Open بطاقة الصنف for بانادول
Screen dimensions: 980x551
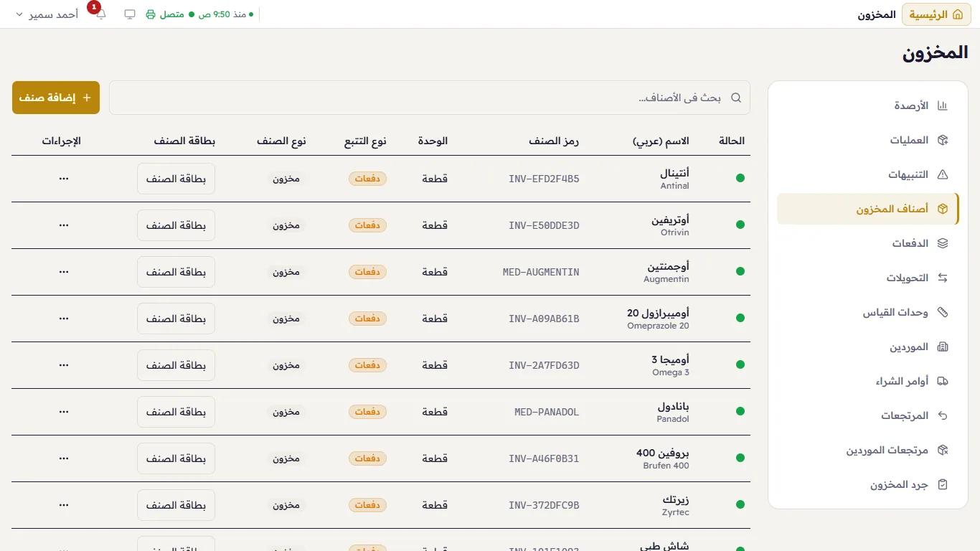[176, 412]
